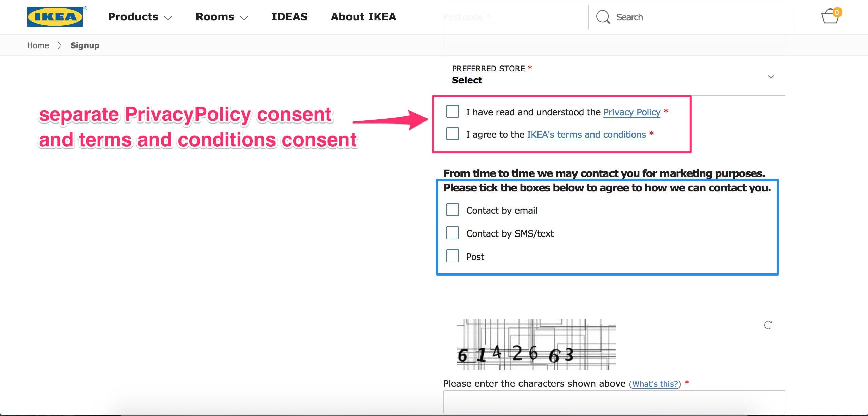Click the shopping cart icon
Screen dimensions: 868x416
click(830, 17)
